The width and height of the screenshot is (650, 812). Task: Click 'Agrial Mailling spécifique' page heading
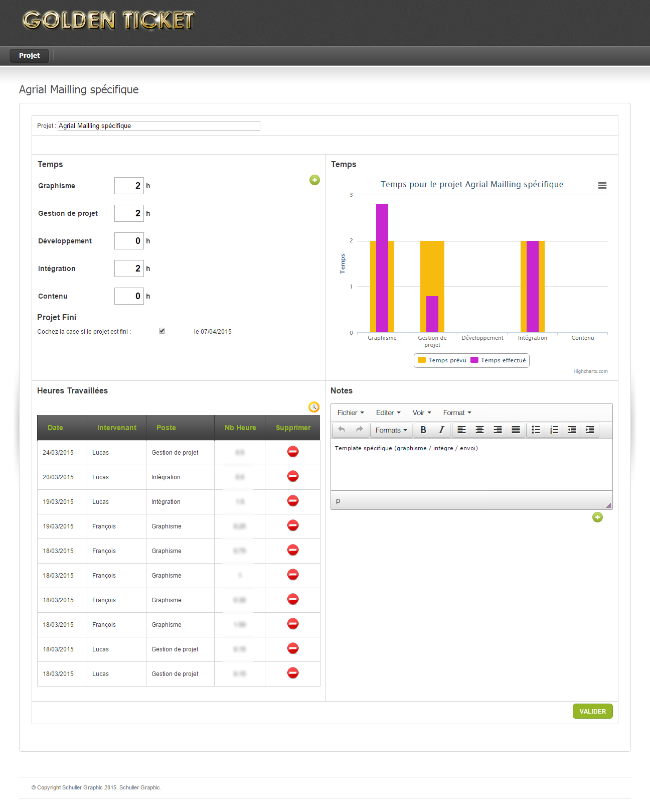coord(79,89)
